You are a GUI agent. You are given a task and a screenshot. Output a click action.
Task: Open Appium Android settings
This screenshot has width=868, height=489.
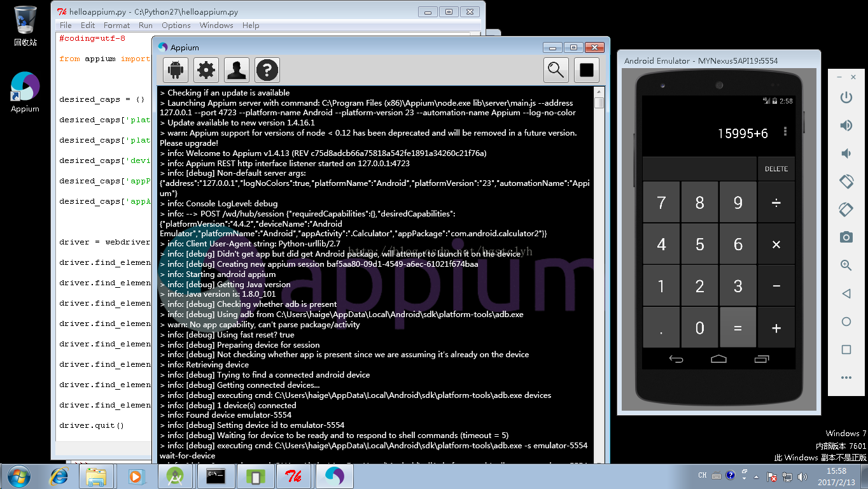[x=176, y=70]
